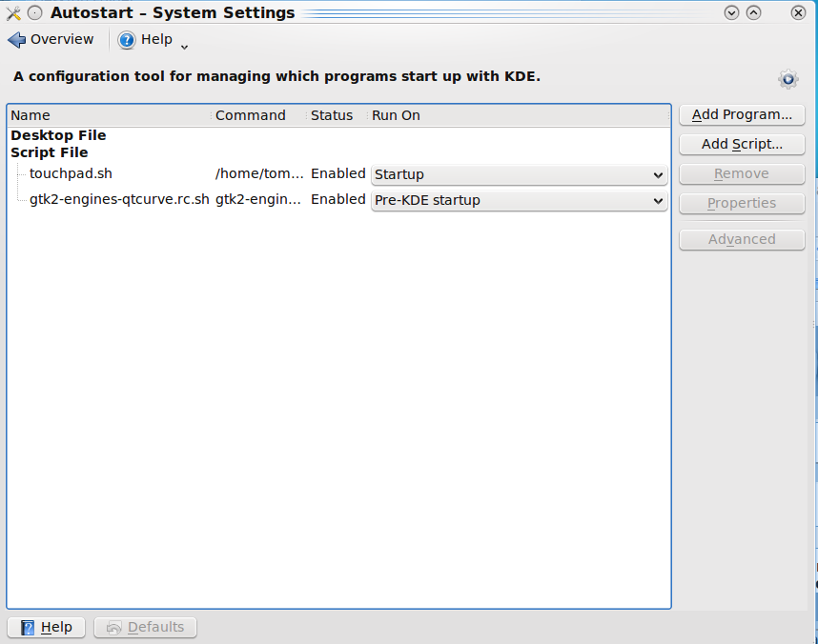Click the gear icon below the title bar
Image resolution: width=818 pixels, height=644 pixels.
click(x=787, y=79)
